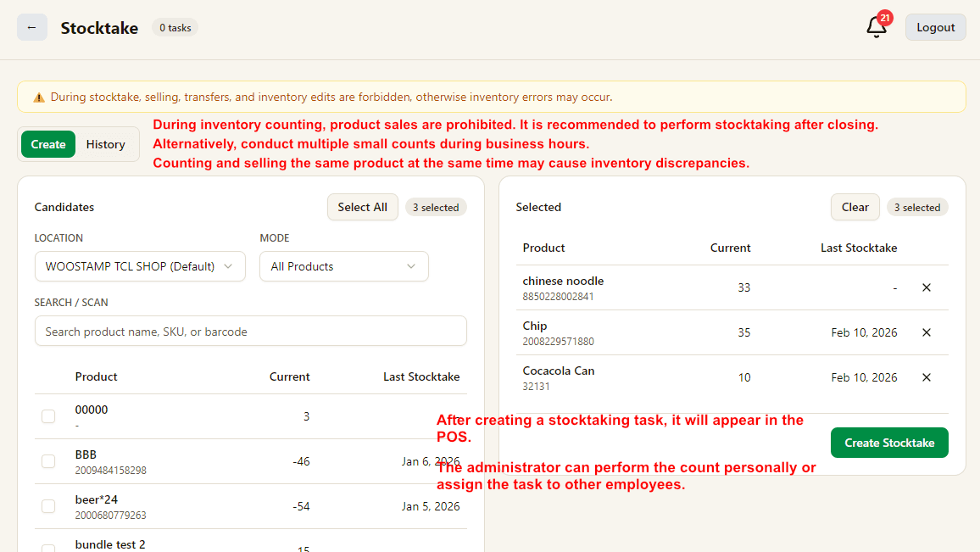Clear all selected products
Screen dimensions: 980x552
coord(855,207)
